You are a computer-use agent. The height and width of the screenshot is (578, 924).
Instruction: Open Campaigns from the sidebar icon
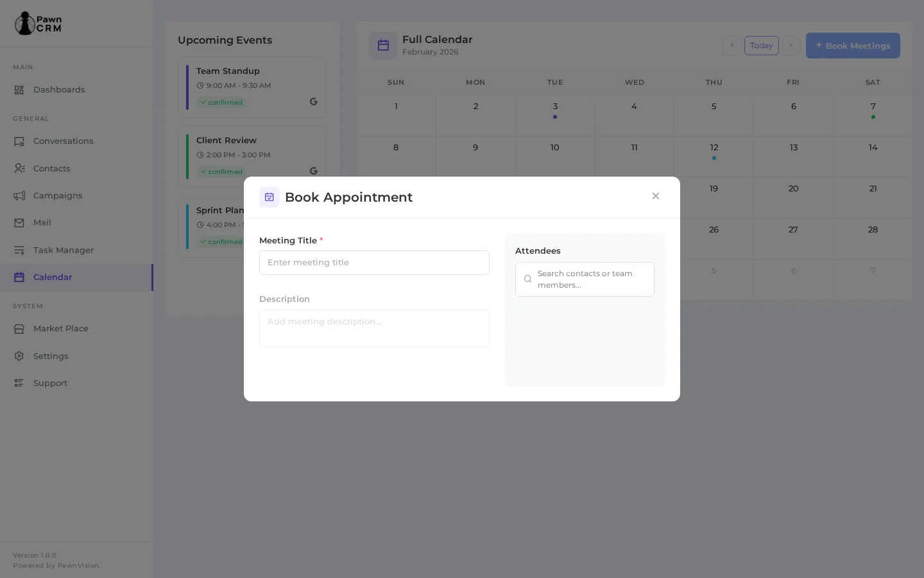pos(20,196)
